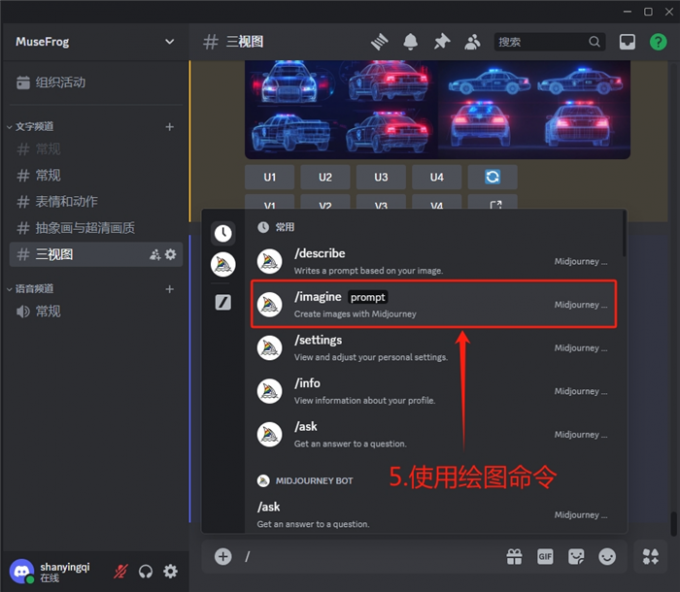Open left police car image grid
680x592 pixels.
click(x=341, y=109)
